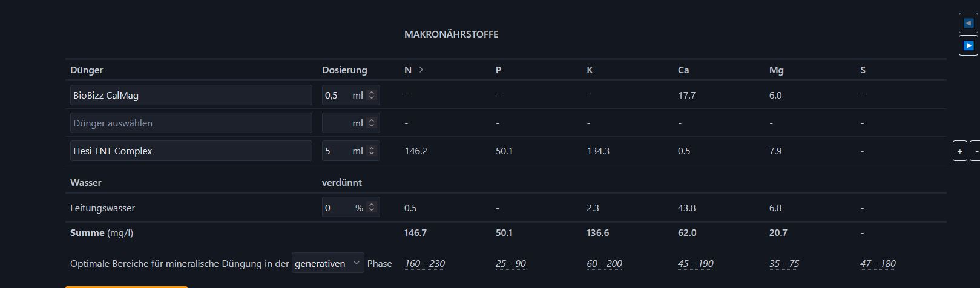Click the optimal Ca range 45 - 190

pos(696,263)
